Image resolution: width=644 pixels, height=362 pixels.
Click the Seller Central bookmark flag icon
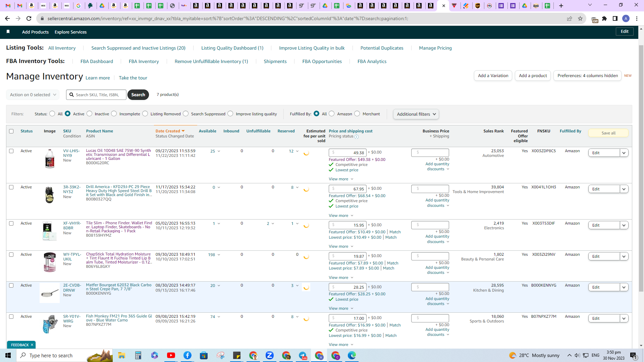(x=8, y=32)
